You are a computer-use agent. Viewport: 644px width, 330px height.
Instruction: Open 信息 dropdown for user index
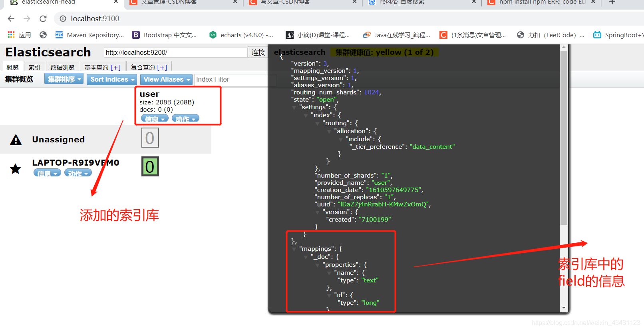(x=155, y=119)
